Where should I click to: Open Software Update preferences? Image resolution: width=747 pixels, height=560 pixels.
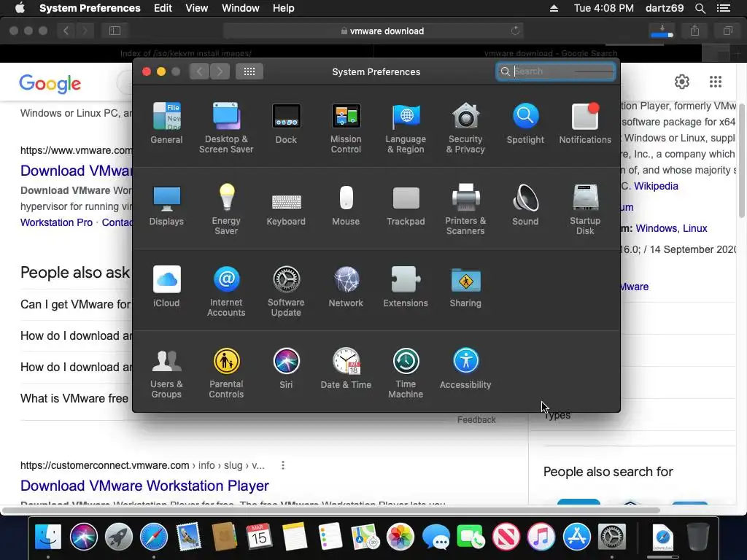click(286, 292)
